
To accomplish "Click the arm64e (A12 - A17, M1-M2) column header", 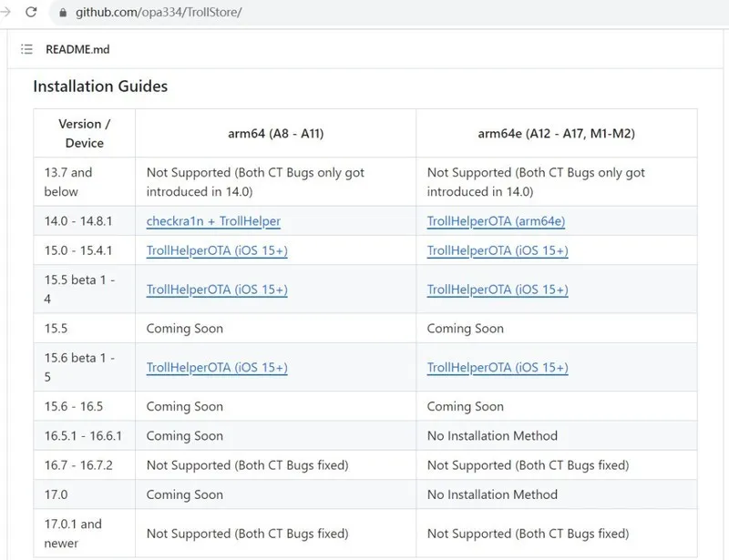I will pos(556,134).
